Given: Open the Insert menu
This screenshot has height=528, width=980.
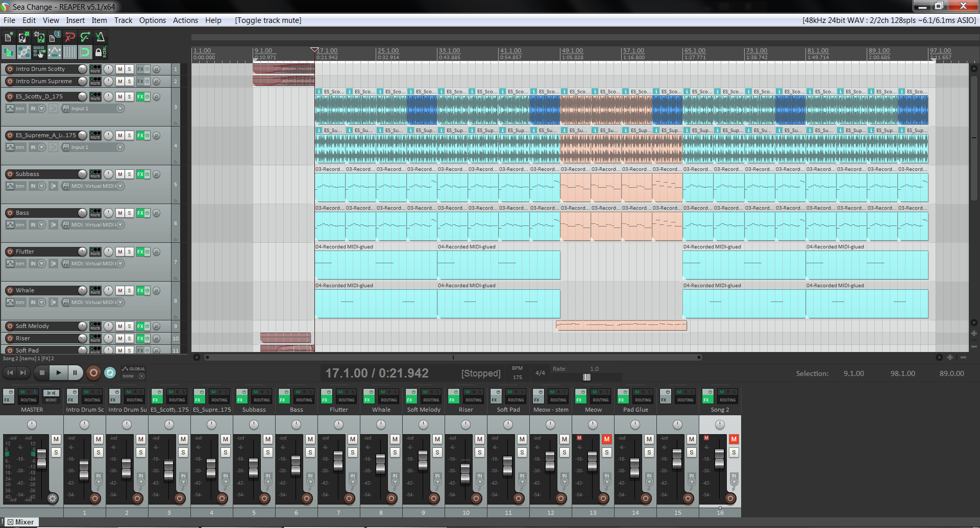Looking at the screenshot, I should (75, 20).
